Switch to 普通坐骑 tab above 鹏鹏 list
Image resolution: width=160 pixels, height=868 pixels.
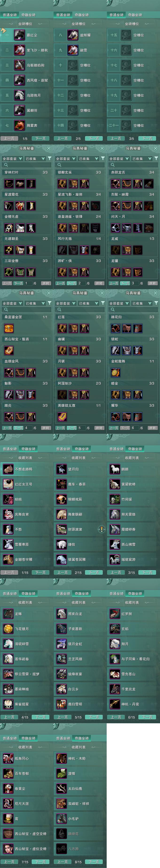116,449
